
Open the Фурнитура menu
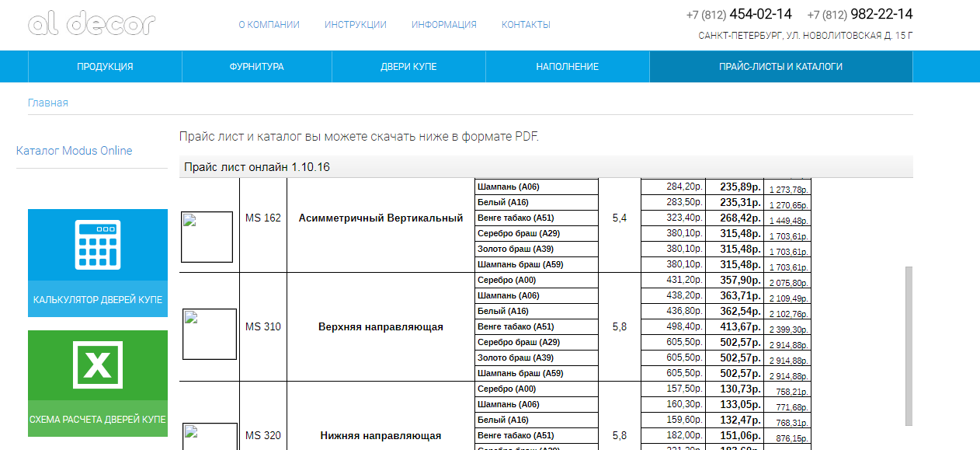[256, 67]
